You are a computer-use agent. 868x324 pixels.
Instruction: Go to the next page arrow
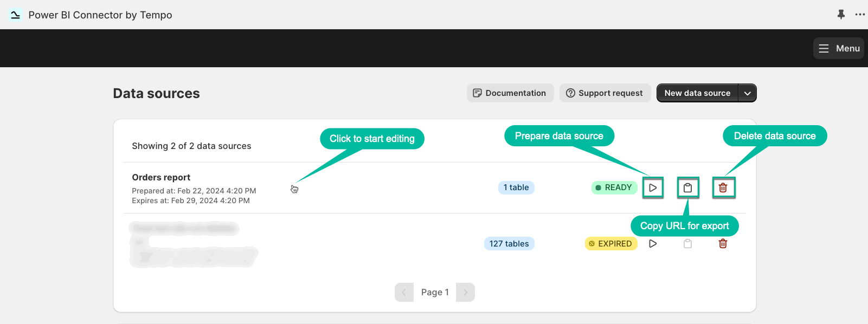466,292
